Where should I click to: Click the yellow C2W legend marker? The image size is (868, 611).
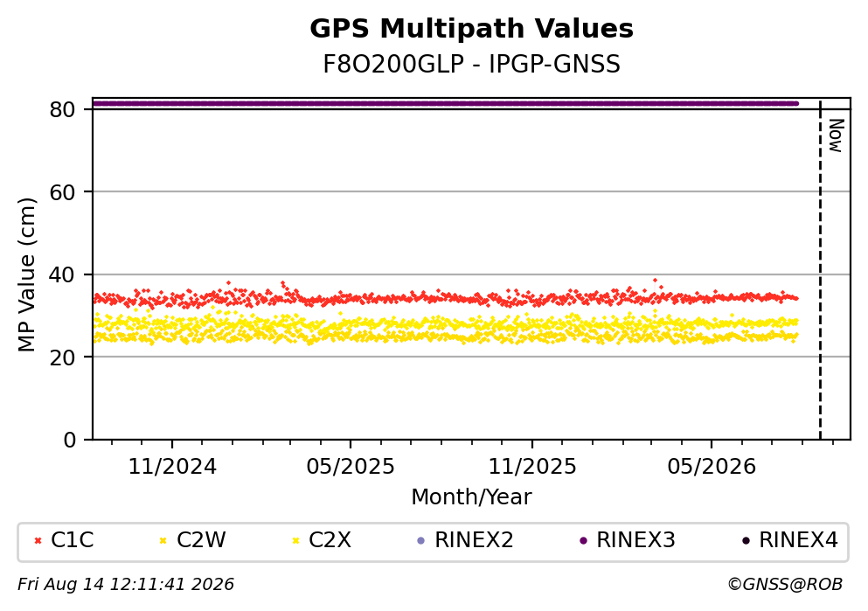(163, 541)
